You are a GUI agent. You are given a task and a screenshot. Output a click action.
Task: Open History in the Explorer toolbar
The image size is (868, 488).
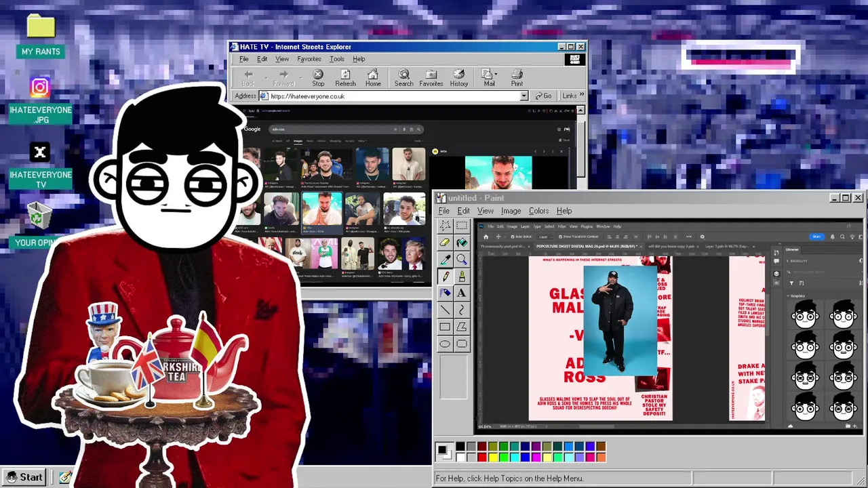pos(459,78)
